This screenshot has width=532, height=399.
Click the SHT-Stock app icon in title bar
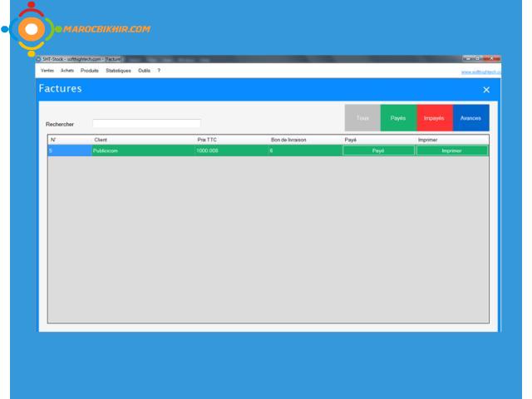click(39, 59)
